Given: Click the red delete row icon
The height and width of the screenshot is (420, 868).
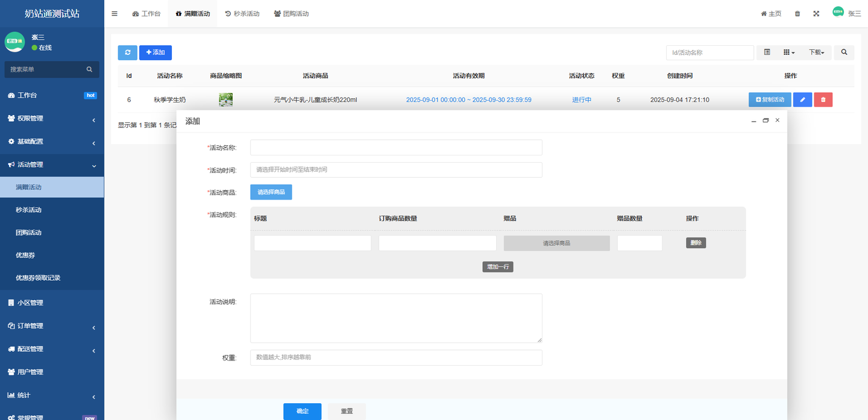Looking at the screenshot, I should 823,100.
